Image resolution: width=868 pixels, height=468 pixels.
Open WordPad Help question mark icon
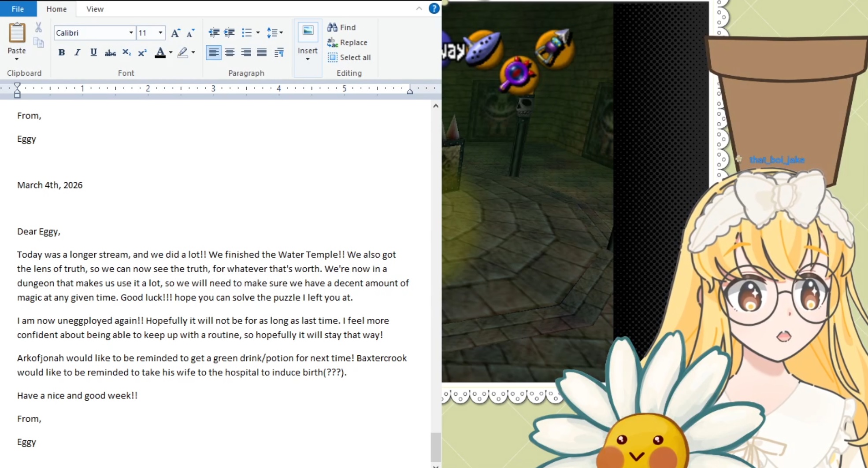coord(434,8)
